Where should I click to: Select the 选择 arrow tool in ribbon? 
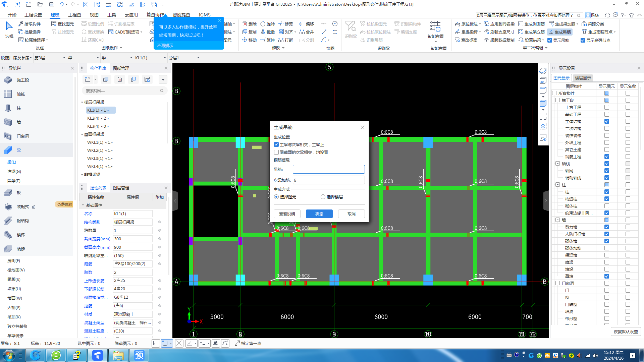[9, 30]
